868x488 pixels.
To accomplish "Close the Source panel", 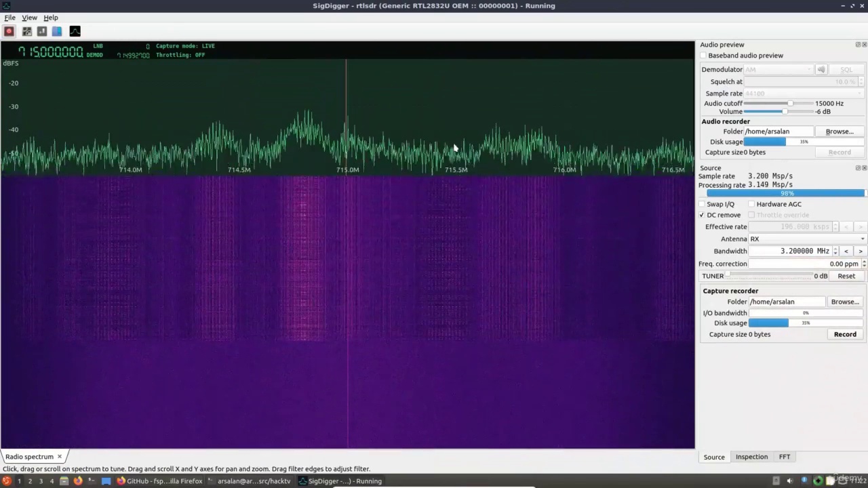I will coord(864,168).
